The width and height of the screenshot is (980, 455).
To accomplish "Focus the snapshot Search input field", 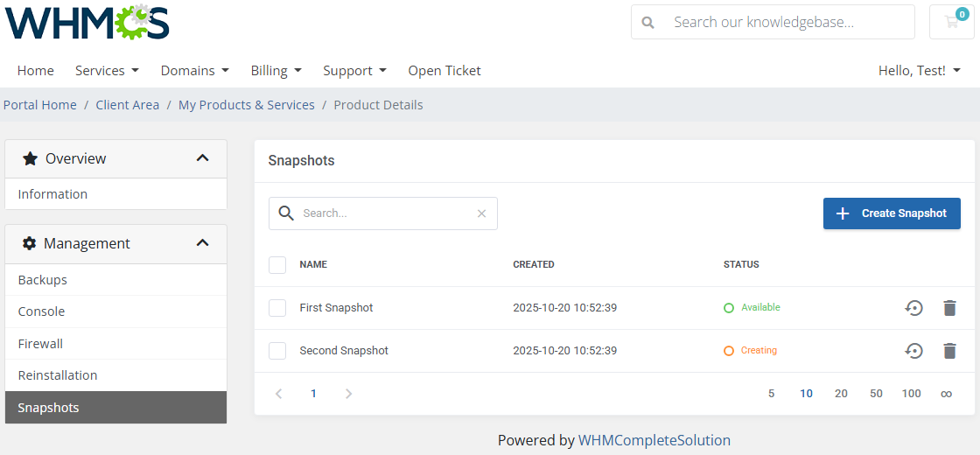I will pyautogui.click(x=385, y=213).
